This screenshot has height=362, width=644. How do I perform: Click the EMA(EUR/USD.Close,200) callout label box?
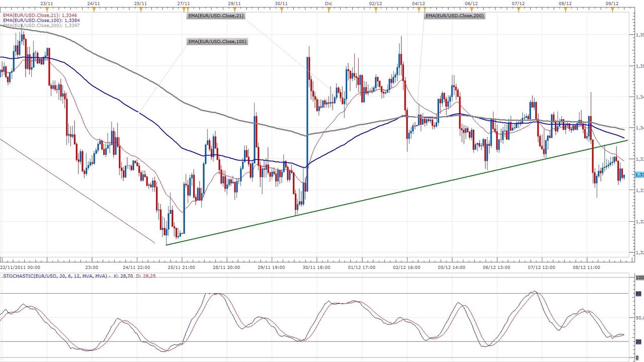(x=455, y=16)
